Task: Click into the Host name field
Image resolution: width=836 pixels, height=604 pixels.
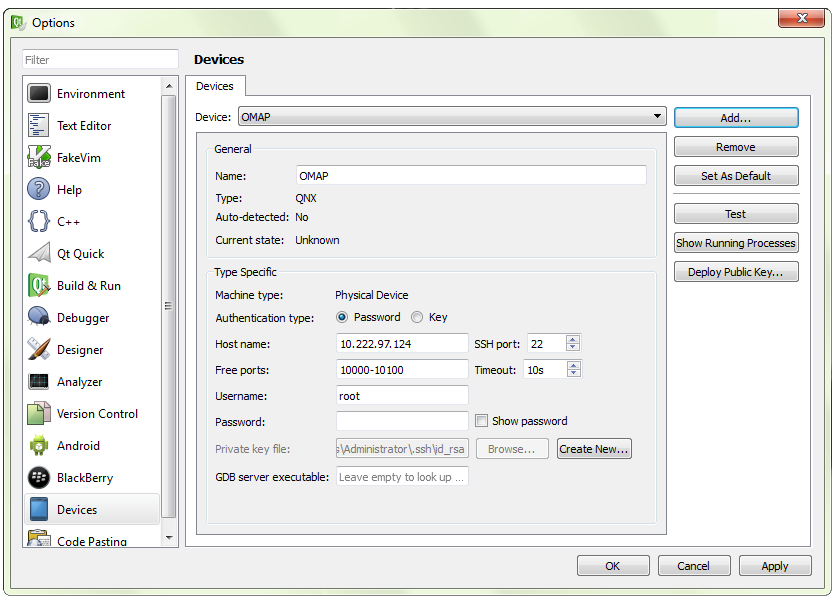Action: [403, 344]
